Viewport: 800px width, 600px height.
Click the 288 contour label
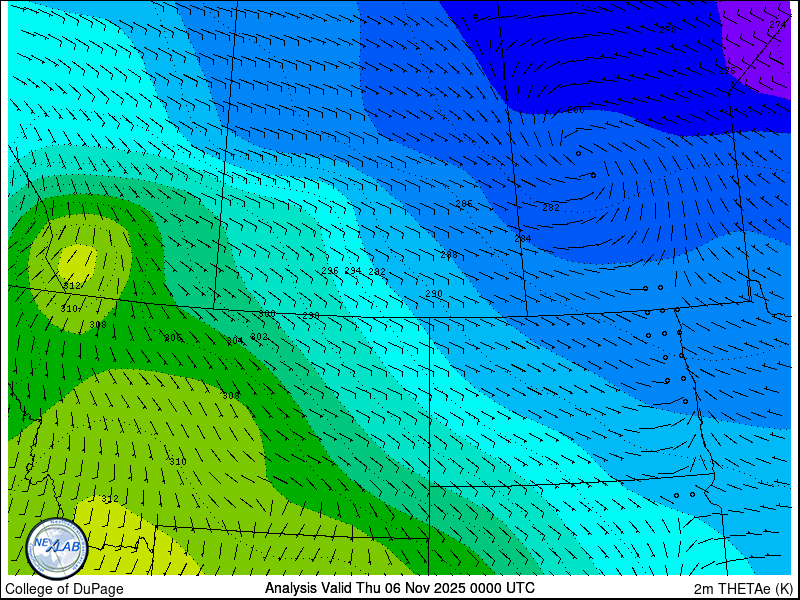(x=449, y=255)
